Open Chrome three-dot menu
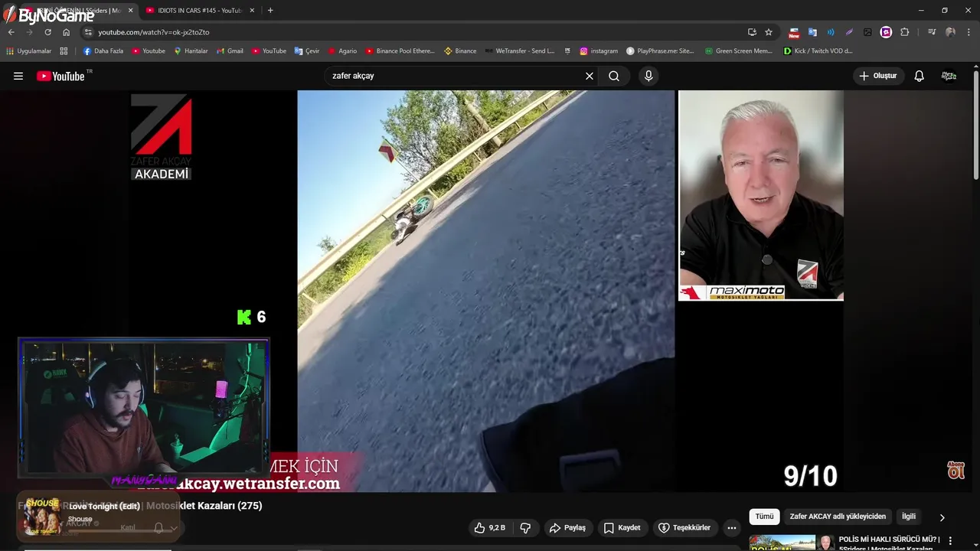The height and width of the screenshot is (551, 980). pyautogui.click(x=969, y=32)
